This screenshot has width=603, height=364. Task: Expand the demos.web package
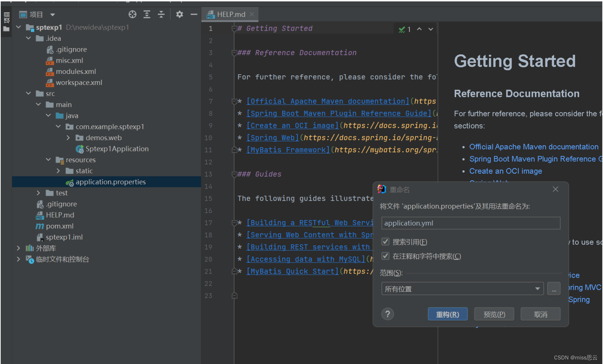[x=68, y=138]
